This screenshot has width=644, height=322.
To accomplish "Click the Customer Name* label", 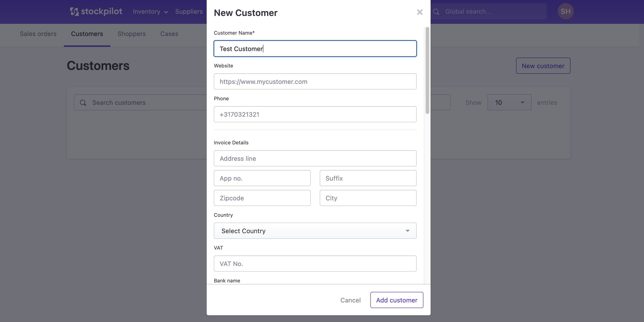I will [x=234, y=33].
